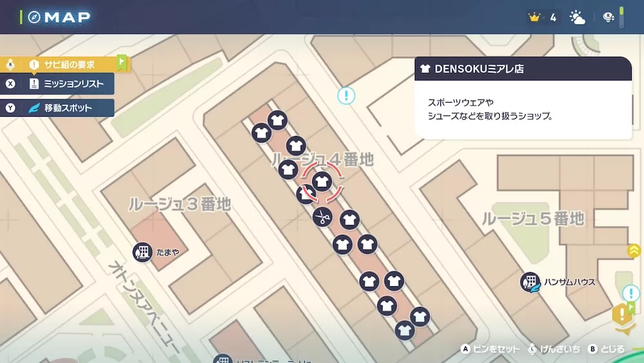Select the ハンサムハウス building icon
Viewport: 644px width, 363px height.
(530, 282)
